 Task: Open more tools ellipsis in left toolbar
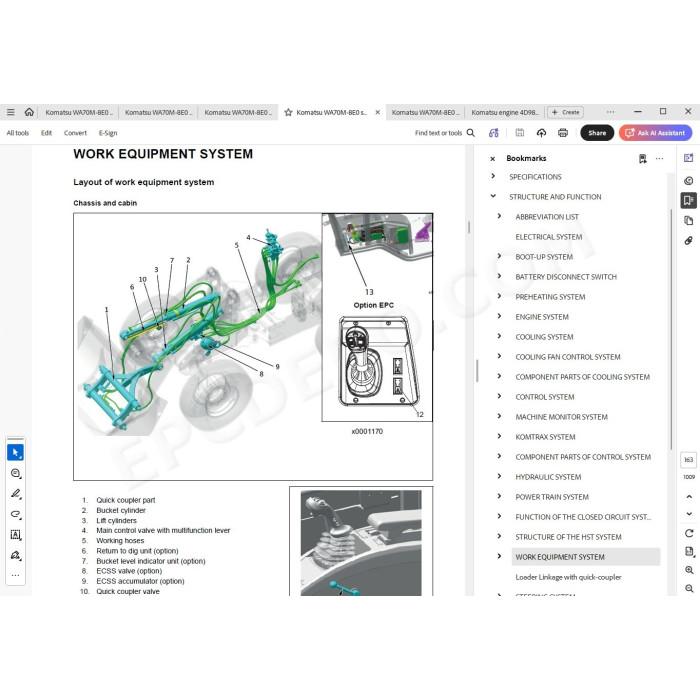pyautogui.click(x=16, y=575)
